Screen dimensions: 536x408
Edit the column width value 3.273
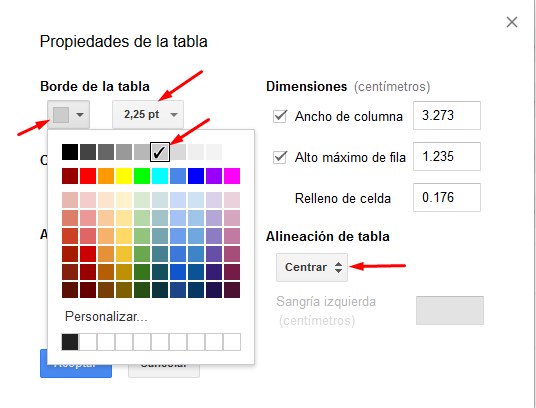coord(447,115)
